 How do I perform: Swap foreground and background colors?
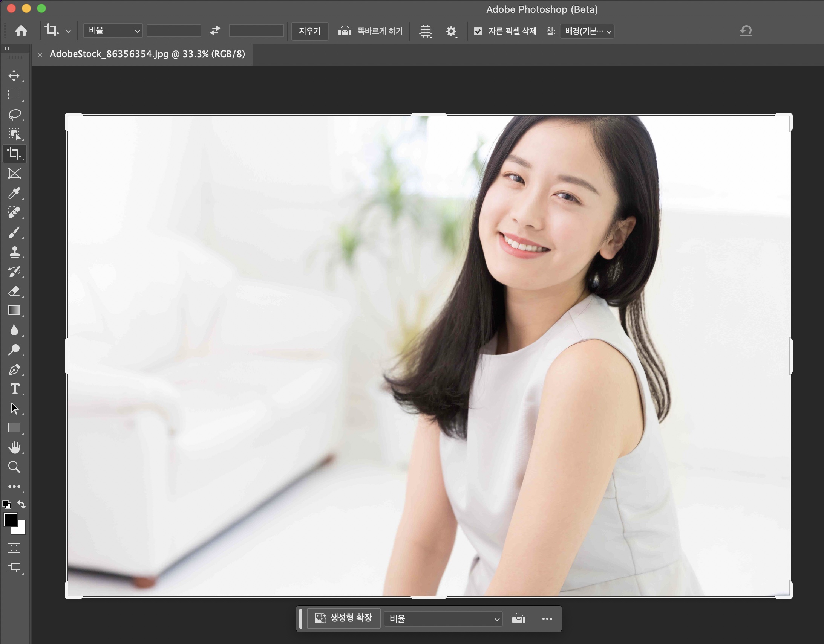click(21, 504)
